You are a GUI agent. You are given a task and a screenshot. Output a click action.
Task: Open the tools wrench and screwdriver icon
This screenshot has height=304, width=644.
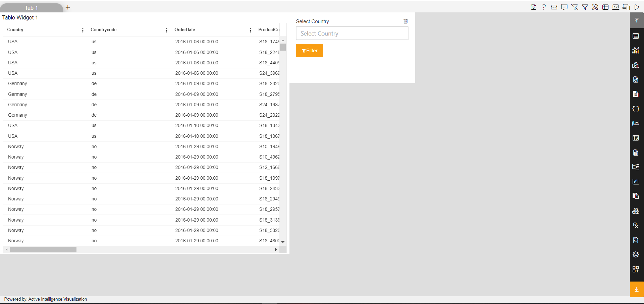click(595, 7)
